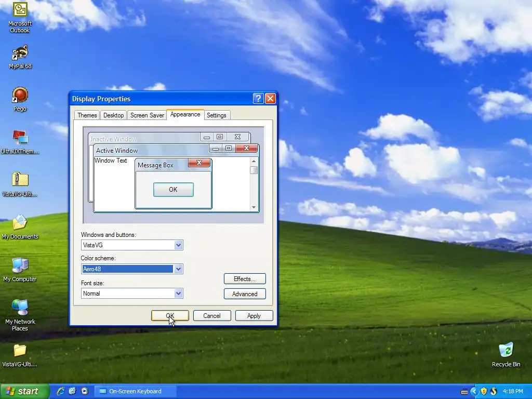Click the Active Window preview maximize button
Viewport: 532px width, 399px height.
click(229, 148)
